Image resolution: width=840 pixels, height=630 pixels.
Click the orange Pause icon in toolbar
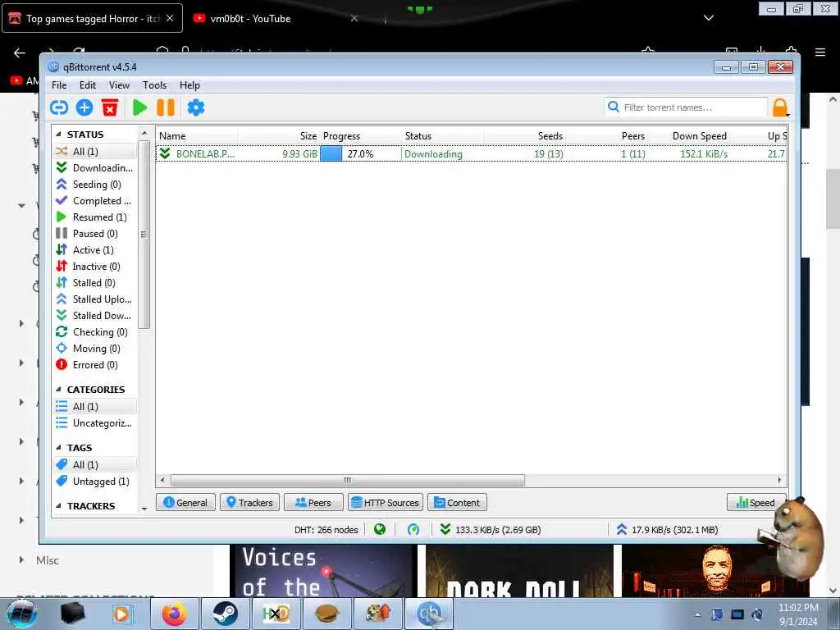(x=166, y=107)
